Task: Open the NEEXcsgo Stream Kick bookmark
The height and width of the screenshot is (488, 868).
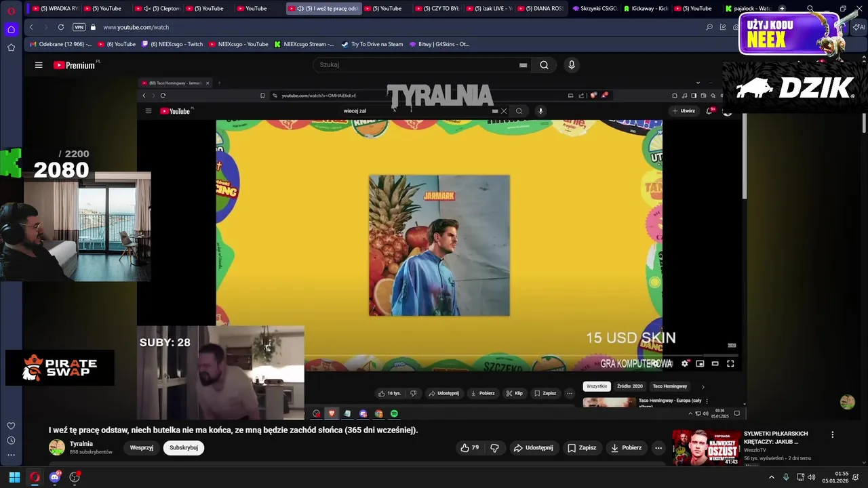Action: pyautogui.click(x=304, y=44)
